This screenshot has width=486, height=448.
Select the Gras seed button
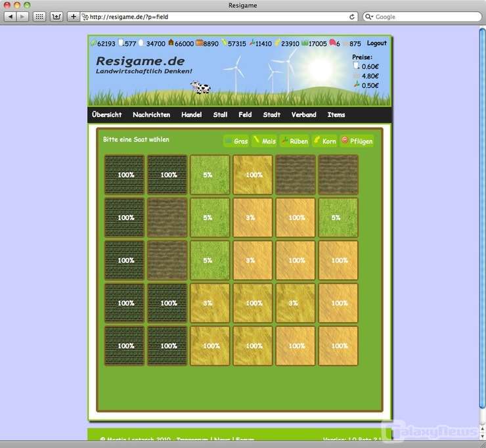point(236,141)
